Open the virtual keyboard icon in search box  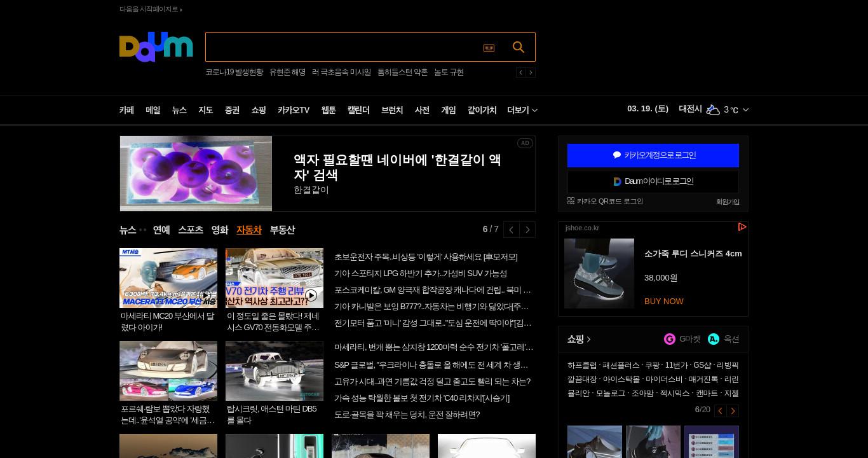[489, 48]
